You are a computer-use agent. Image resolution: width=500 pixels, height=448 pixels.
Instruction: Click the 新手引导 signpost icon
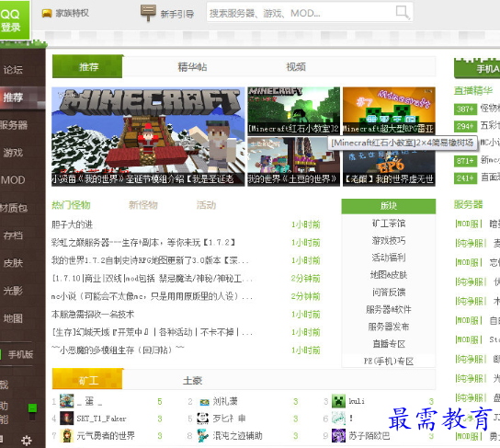[148, 13]
